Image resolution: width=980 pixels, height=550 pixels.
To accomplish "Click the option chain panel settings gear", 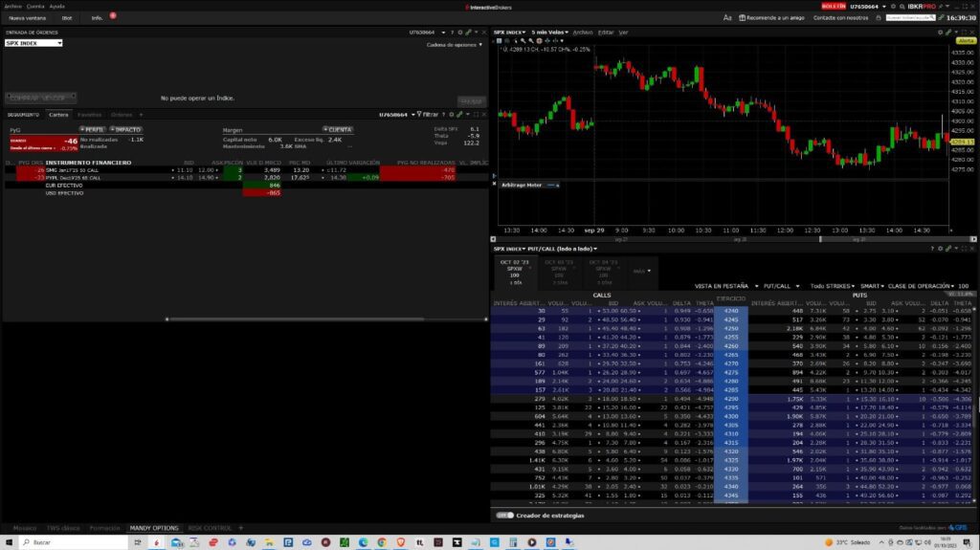I will [x=940, y=249].
